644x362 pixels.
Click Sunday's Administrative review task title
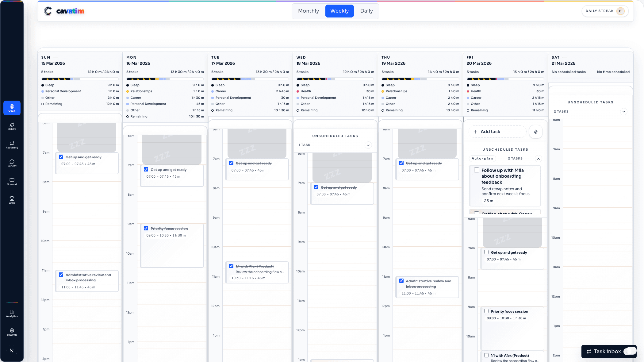click(x=88, y=278)
